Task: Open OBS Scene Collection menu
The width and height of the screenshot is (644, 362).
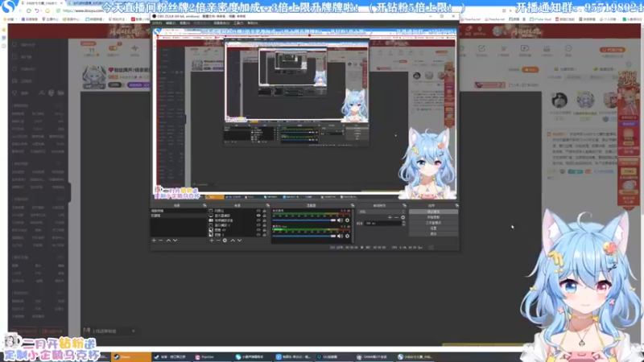Action: tap(221, 23)
